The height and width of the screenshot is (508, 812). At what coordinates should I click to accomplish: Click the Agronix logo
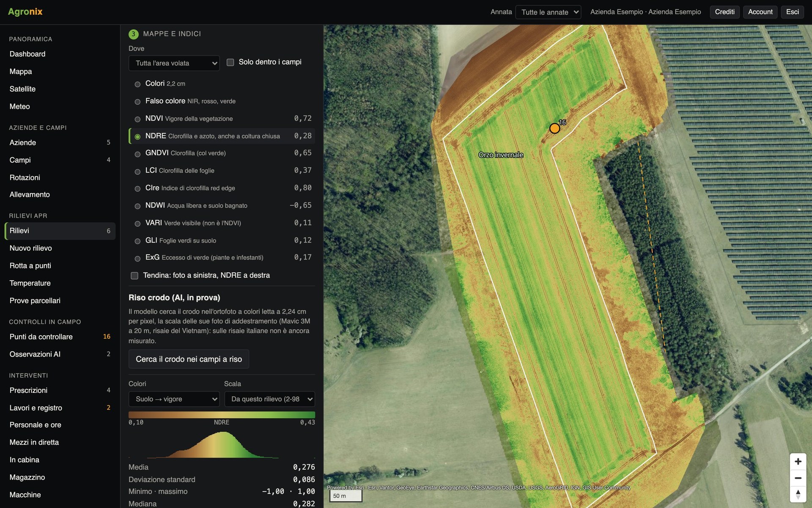pos(25,12)
